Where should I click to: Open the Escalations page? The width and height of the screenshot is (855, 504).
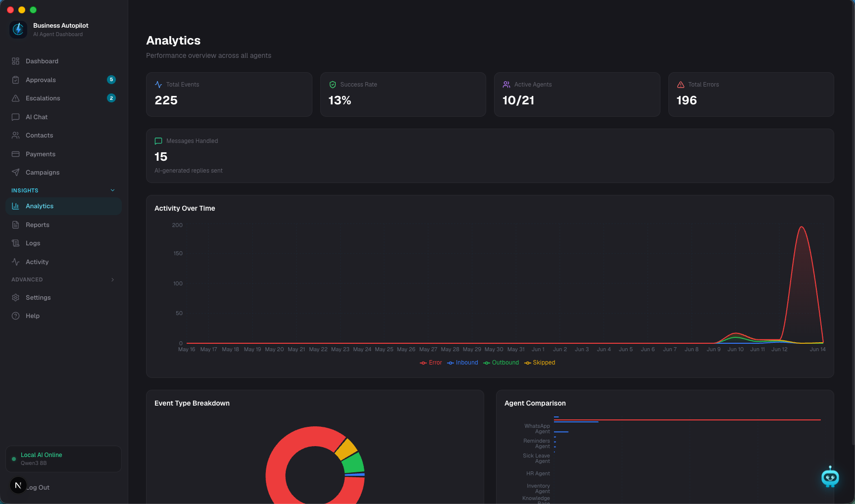click(63, 98)
